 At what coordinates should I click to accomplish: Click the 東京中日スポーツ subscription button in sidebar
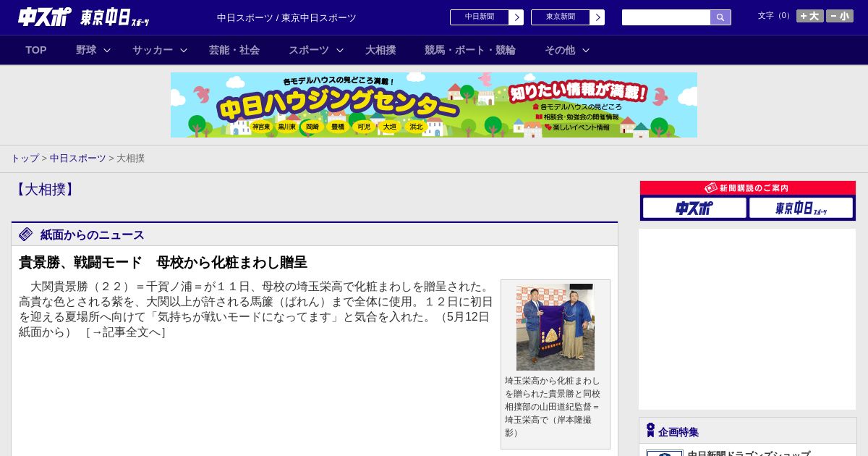801,208
